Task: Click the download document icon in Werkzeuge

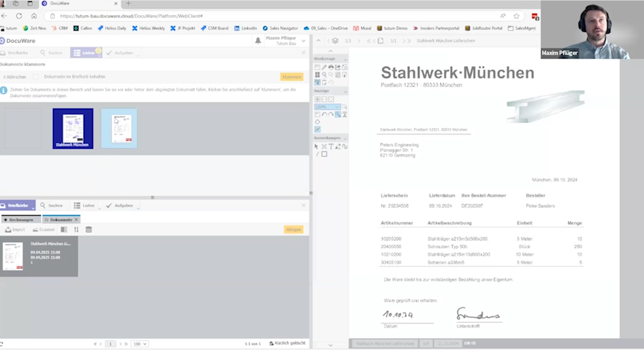Action: point(345,75)
